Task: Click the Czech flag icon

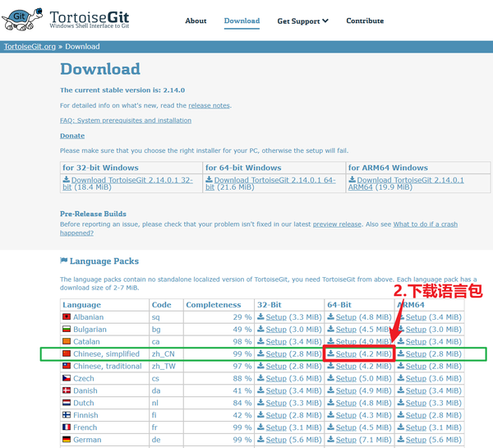Action: [67, 378]
